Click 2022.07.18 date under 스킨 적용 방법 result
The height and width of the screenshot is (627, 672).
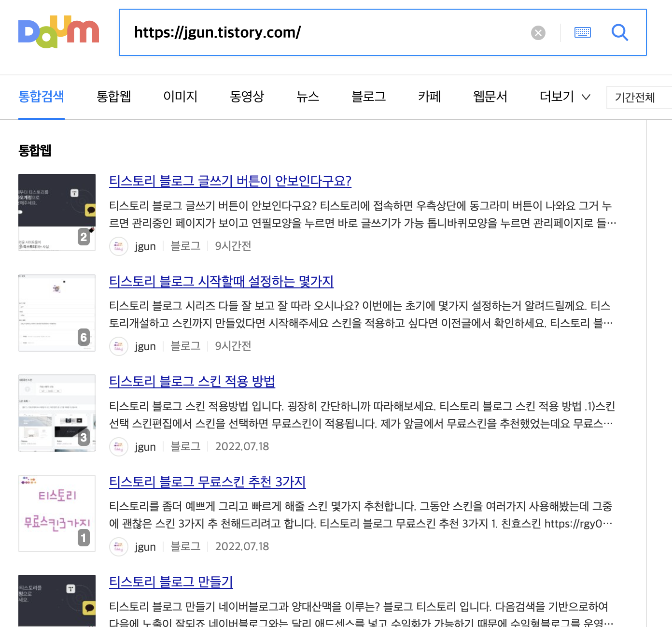click(x=242, y=446)
